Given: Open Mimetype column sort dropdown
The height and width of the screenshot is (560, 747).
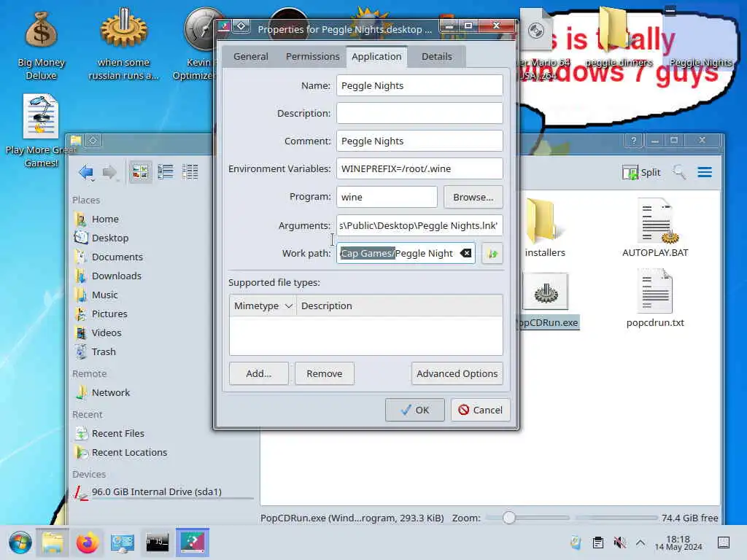Looking at the screenshot, I should pyautogui.click(x=288, y=306).
